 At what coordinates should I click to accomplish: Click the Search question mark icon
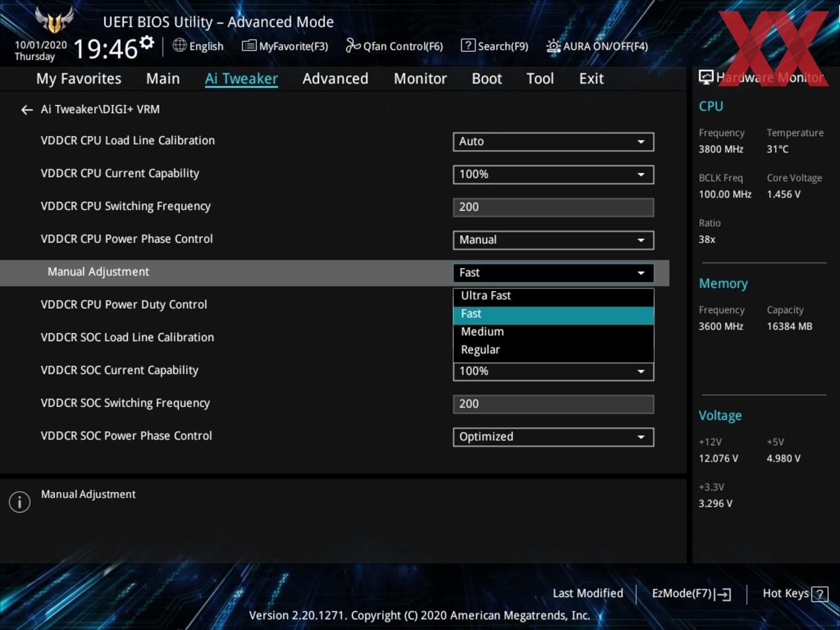(468, 46)
